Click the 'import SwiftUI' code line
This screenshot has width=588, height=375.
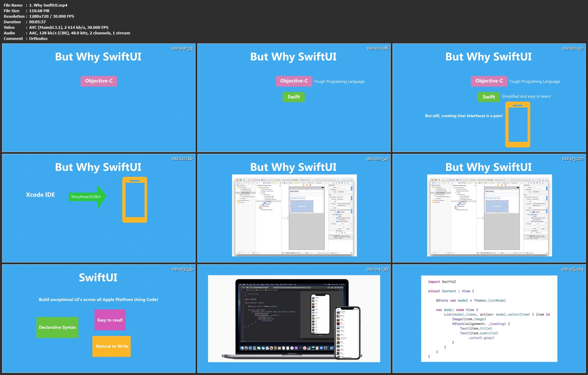[x=442, y=282]
